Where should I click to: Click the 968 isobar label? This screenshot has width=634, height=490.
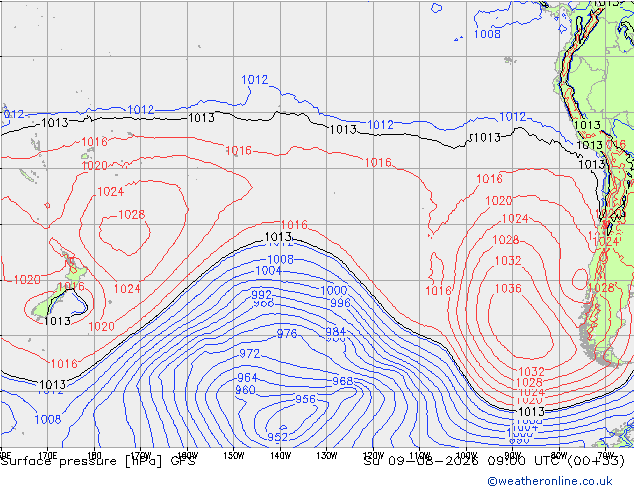pyautogui.click(x=342, y=381)
